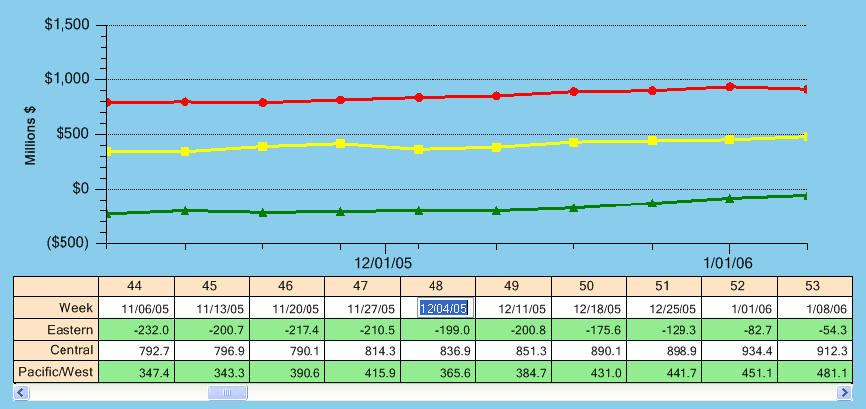This screenshot has height=409, width=866.
Task: Click green triangle marker at 1/01/06 tick
Action: tap(730, 198)
